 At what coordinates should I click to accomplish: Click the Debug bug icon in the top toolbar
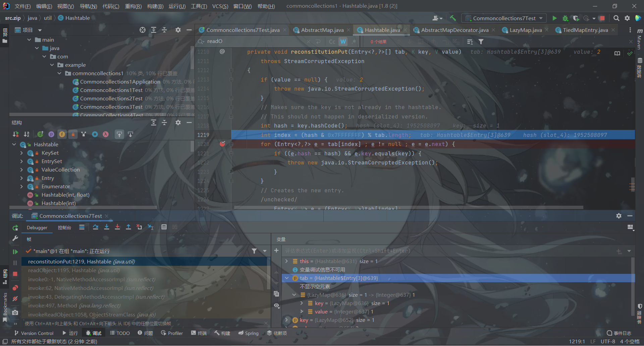(x=565, y=18)
